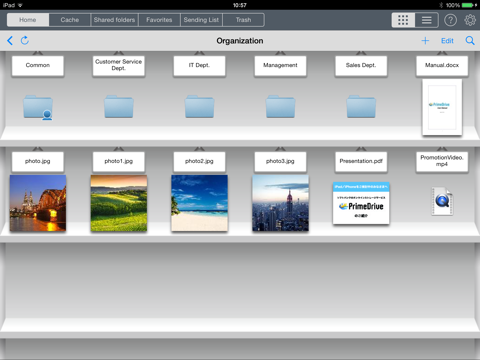Open the Common shared folder icon

pyautogui.click(x=38, y=107)
